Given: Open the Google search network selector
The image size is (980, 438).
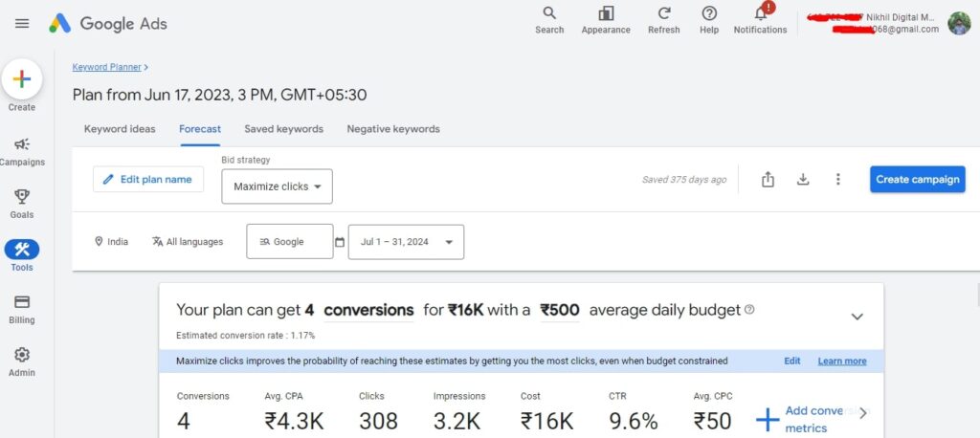Looking at the screenshot, I should [x=290, y=242].
